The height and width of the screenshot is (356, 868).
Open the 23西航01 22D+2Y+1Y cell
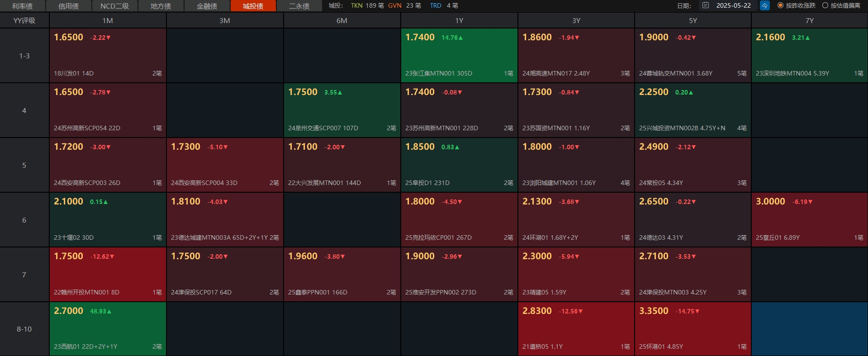click(x=108, y=329)
